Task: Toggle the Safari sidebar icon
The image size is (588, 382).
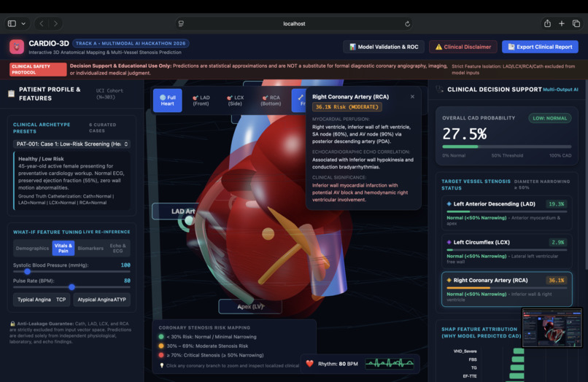Action: click(x=12, y=23)
